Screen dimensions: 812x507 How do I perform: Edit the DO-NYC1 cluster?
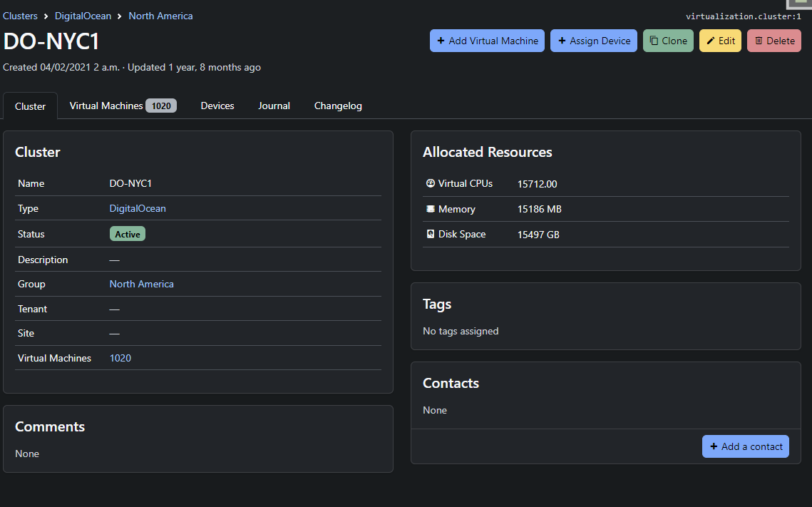[720, 41]
